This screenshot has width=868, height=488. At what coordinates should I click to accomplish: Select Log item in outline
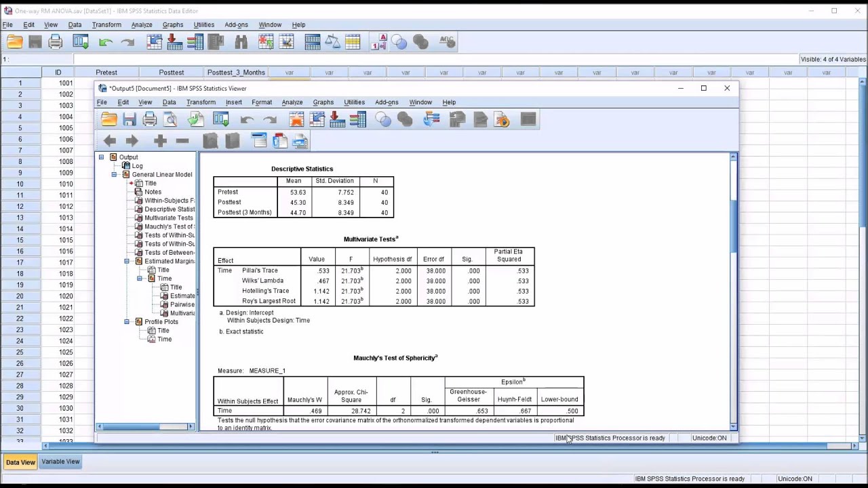click(137, 166)
